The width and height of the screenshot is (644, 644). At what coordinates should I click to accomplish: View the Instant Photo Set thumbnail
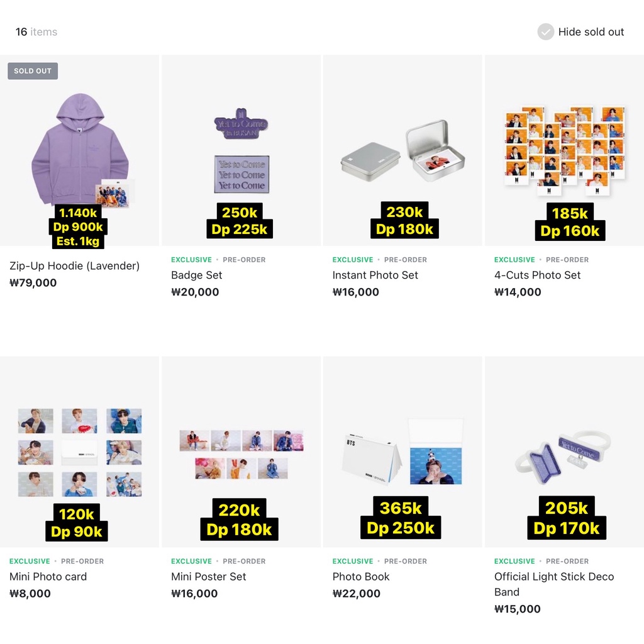pos(402,150)
